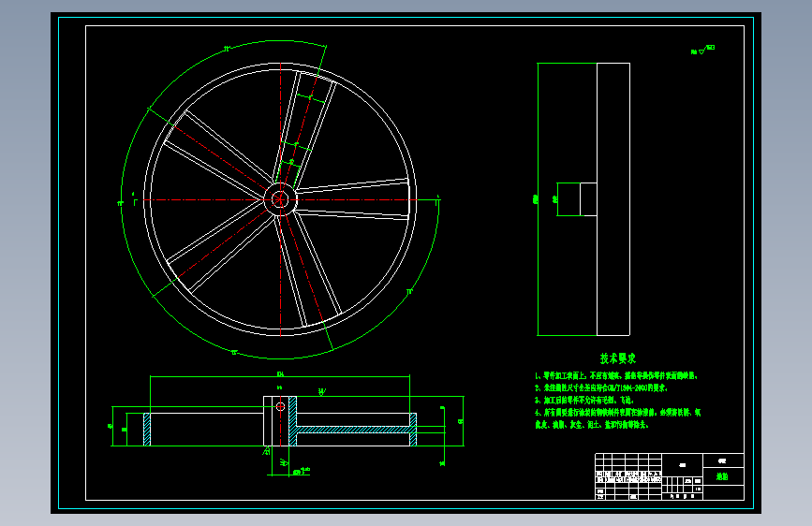The height and width of the screenshot is (526, 812).
Task: Click the small hole circle in section view
Action: click(280, 406)
